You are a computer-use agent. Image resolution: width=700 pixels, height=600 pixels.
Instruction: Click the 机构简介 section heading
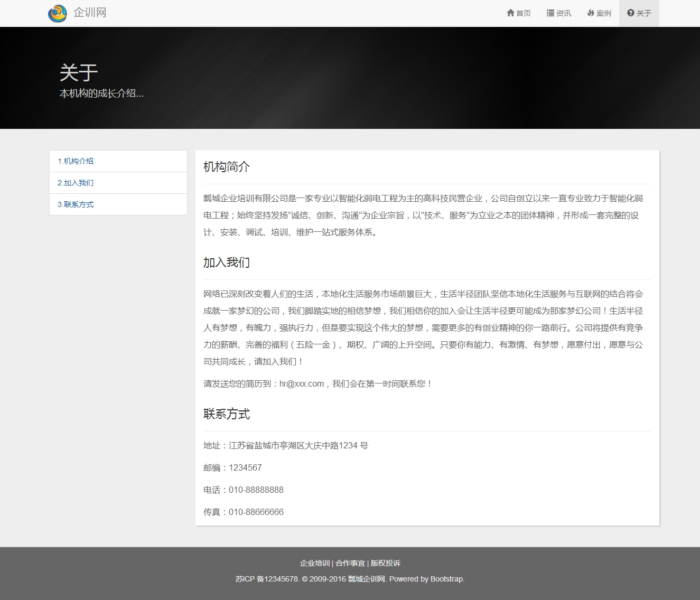tap(227, 167)
